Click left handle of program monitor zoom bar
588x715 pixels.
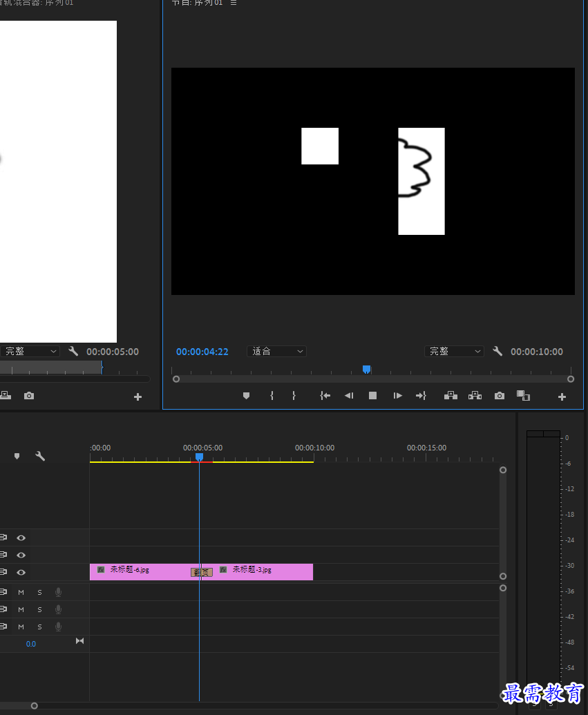[x=176, y=379]
